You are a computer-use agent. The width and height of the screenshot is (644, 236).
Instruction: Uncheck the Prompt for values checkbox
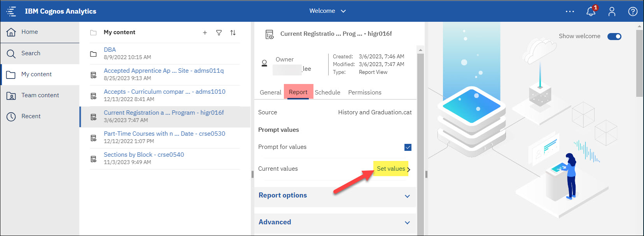tap(408, 147)
